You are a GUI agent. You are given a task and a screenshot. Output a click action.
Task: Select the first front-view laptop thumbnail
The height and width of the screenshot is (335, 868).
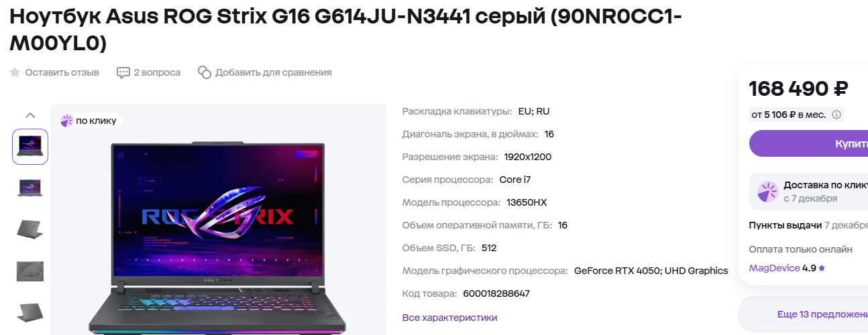pos(30,147)
